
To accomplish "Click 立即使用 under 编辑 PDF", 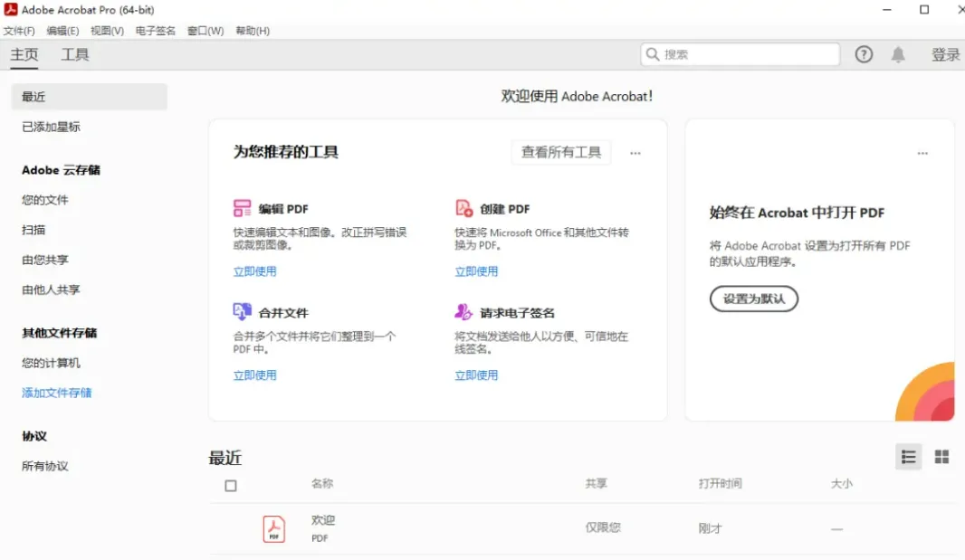I will click(254, 271).
